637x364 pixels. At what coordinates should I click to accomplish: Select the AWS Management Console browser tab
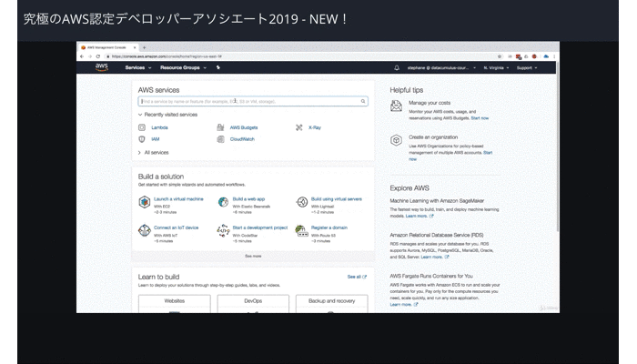(x=107, y=47)
